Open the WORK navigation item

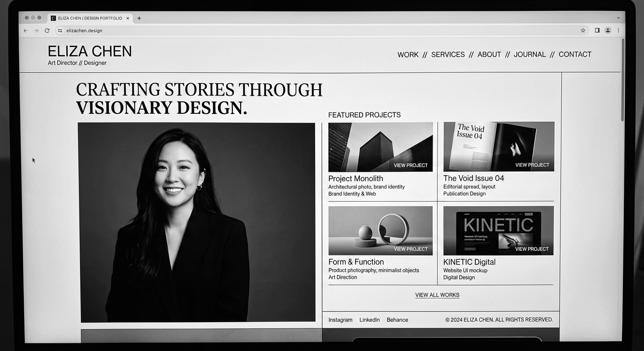pyautogui.click(x=408, y=55)
